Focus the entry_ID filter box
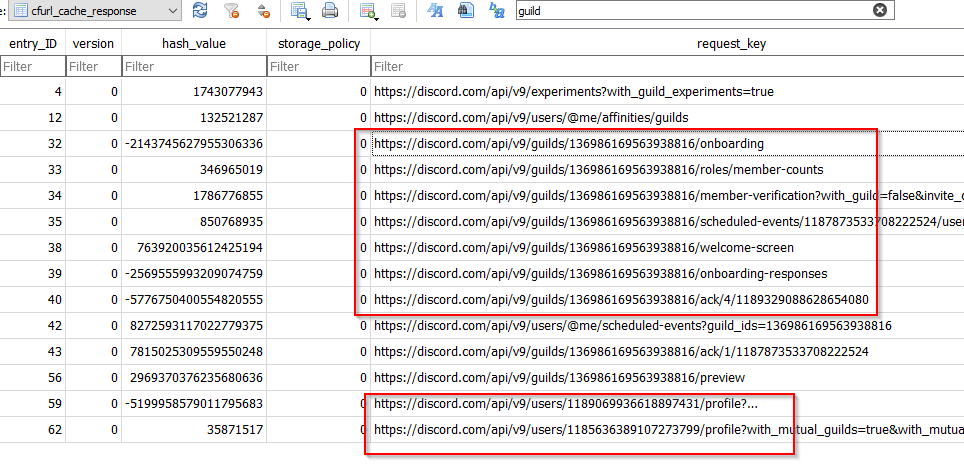 [33, 66]
